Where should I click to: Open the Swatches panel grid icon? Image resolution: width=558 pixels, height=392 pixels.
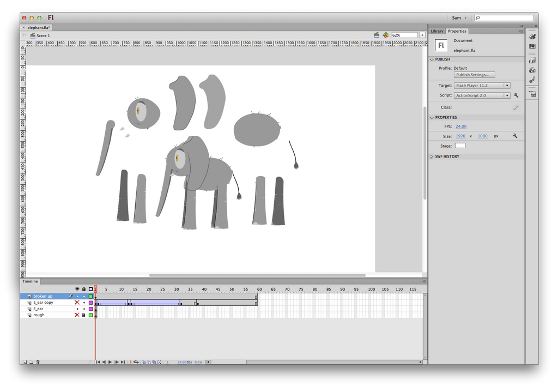click(532, 46)
